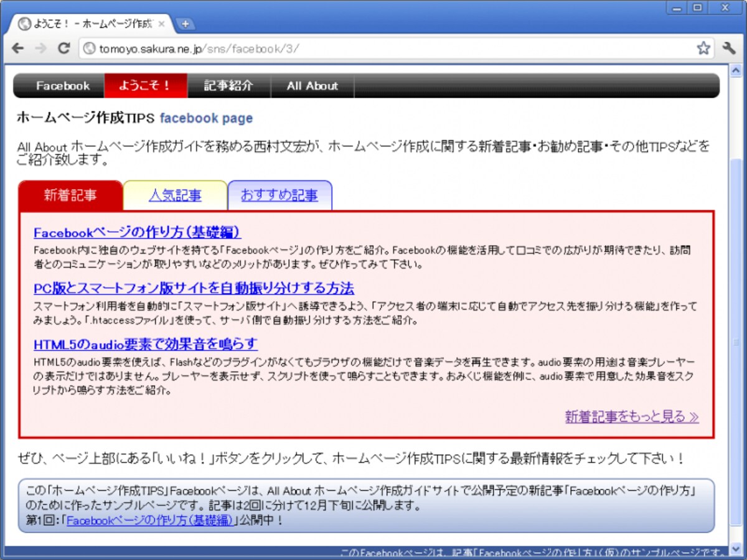Open 第1回 Facebookページの作り方（基礎編） link in notice box

149,520
